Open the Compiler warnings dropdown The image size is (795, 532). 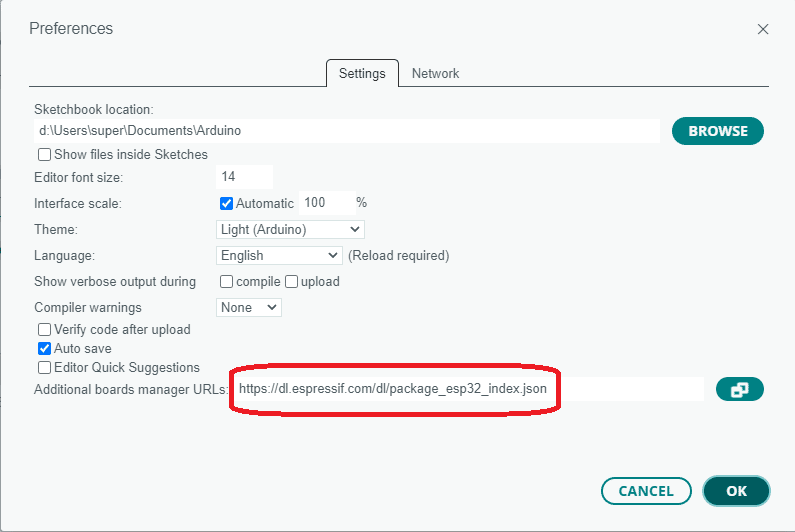248,307
